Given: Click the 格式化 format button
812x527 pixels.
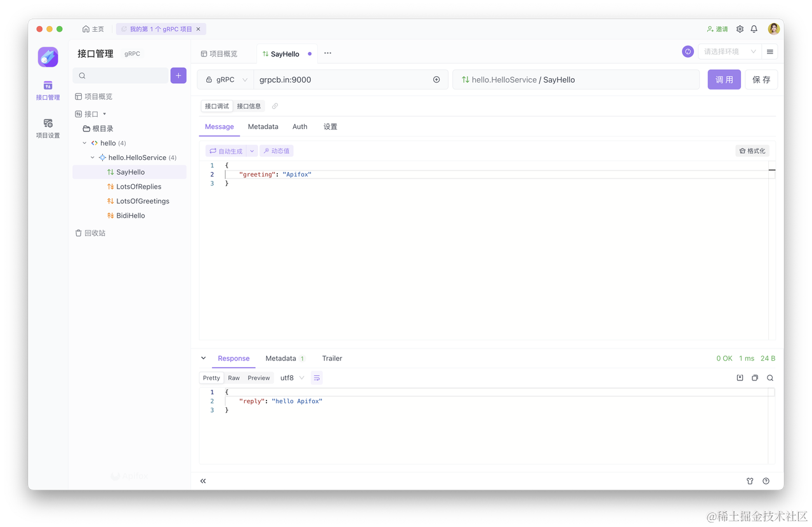Looking at the screenshot, I should [x=752, y=151].
